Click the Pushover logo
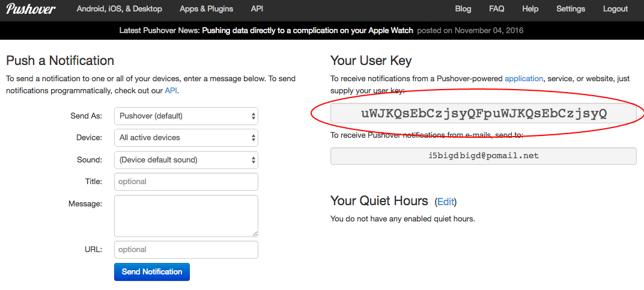The height and width of the screenshot is (290, 644). 30,9
